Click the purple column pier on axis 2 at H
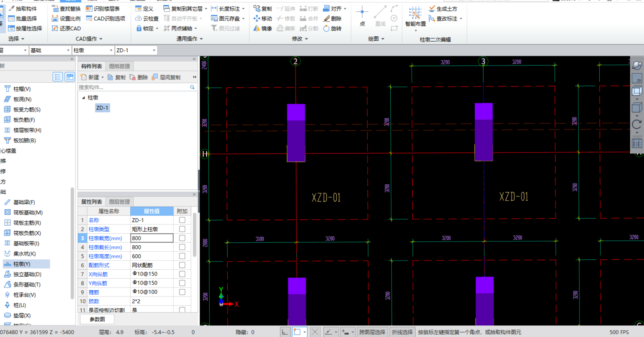The image size is (644, 337). point(296,133)
